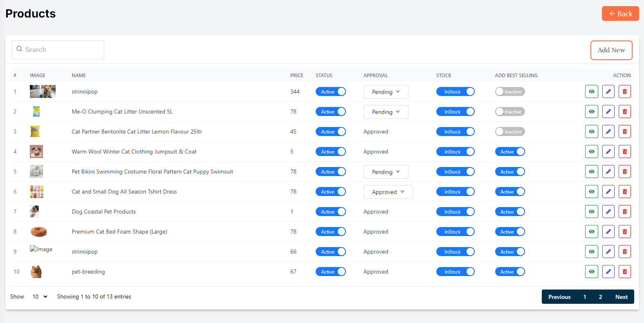The height and width of the screenshot is (323, 644).
Task: Open Pending approval dropdown for strinoipop row 1
Action: coord(386,92)
